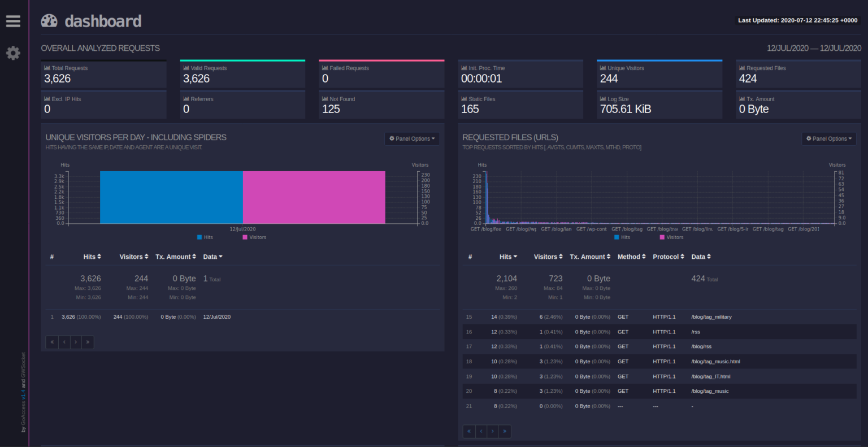Viewport: 868px width, 447px height.
Task: Open Panel Options for Requested Files panel
Action: coord(829,138)
